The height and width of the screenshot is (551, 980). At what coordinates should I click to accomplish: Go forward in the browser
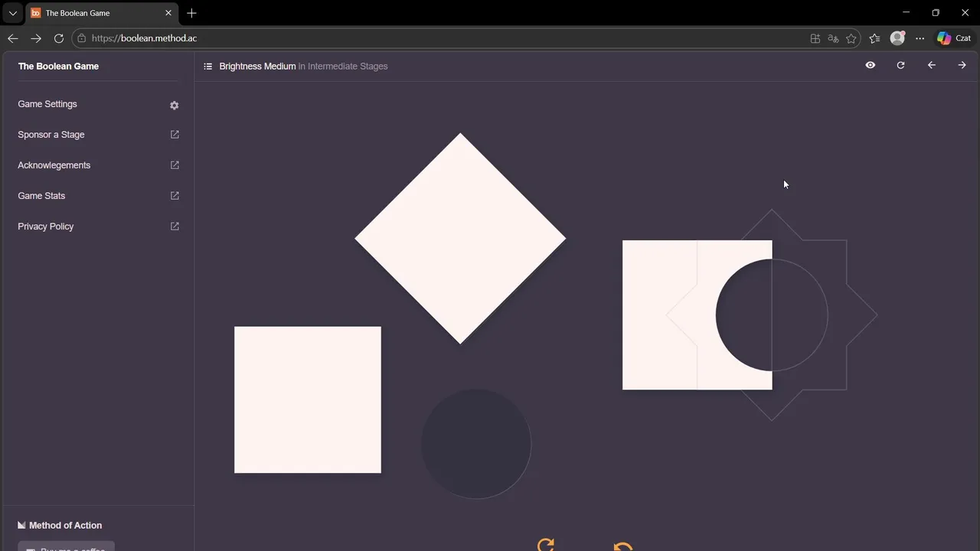click(x=36, y=38)
